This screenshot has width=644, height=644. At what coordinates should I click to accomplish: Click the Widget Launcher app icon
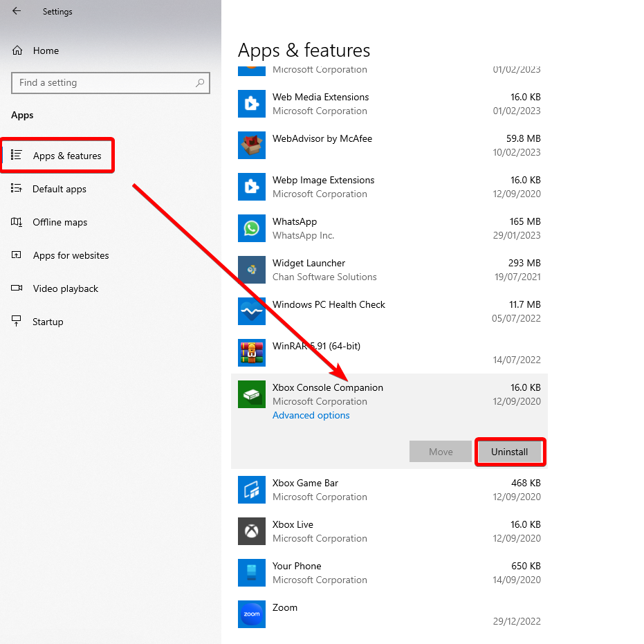[x=251, y=270]
